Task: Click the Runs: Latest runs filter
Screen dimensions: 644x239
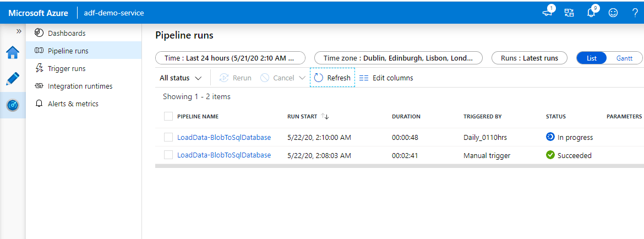Action: [x=530, y=58]
